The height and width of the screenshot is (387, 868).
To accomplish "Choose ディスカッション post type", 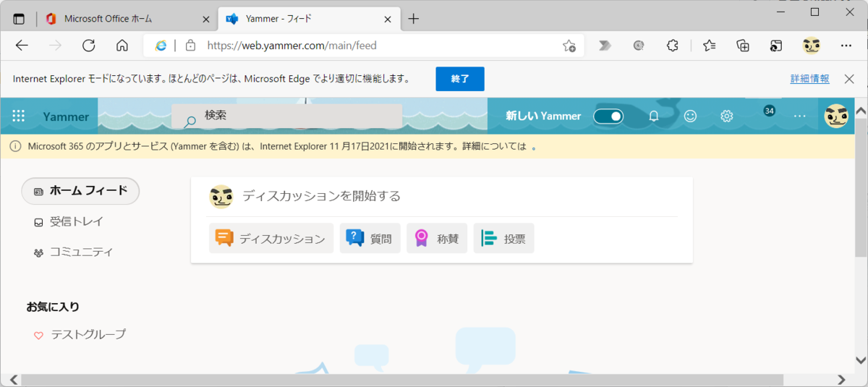I will [x=271, y=238].
